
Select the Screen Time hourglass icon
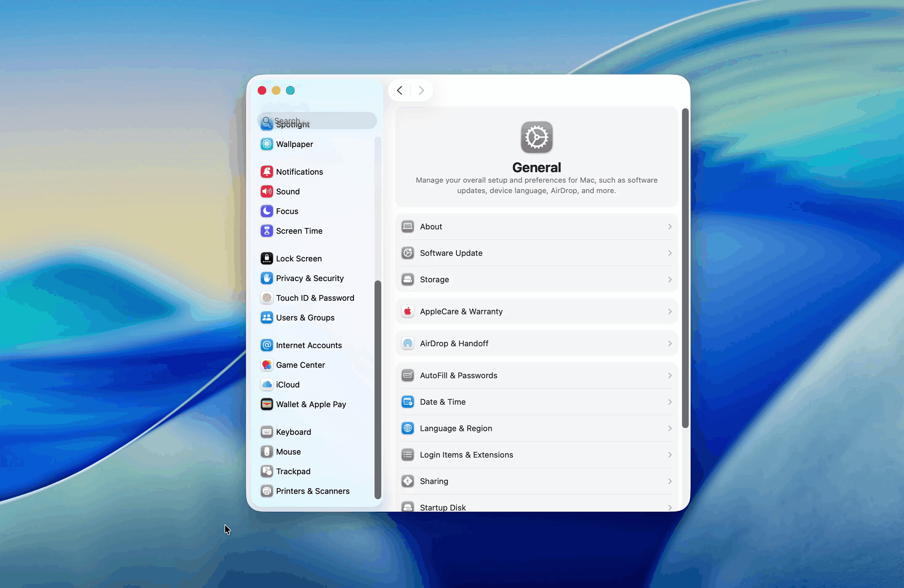[267, 231]
